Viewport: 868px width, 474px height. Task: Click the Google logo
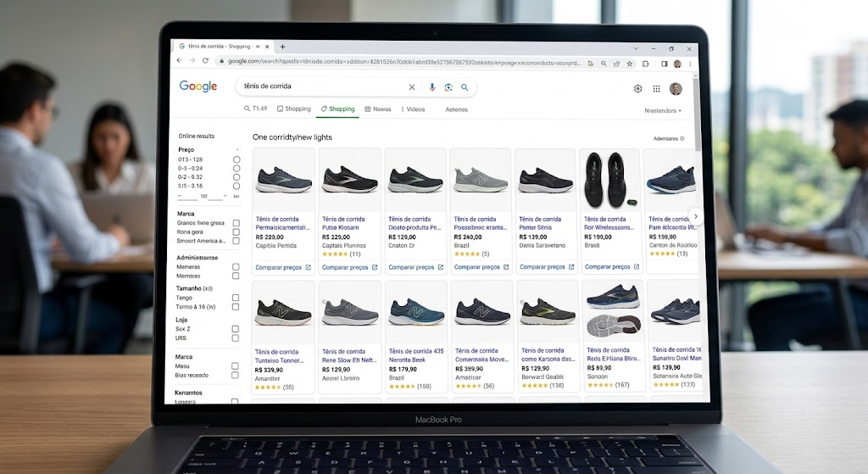click(198, 86)
